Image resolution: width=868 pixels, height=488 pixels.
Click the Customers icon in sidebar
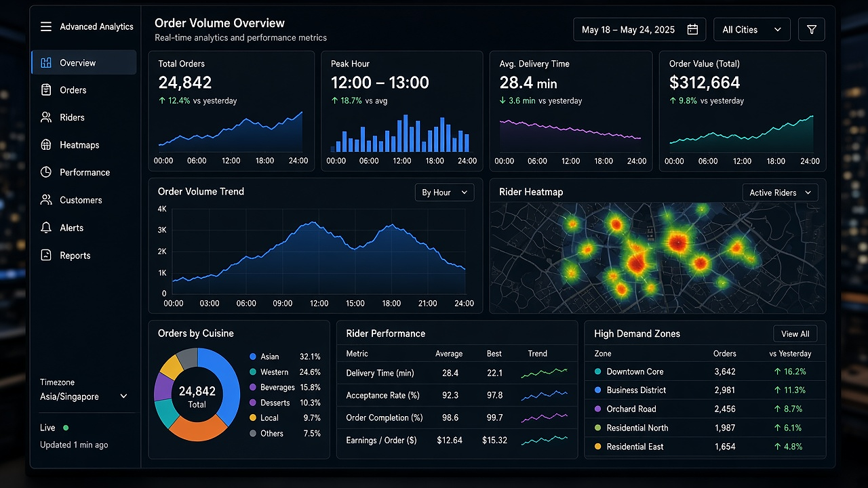tap(46, 200)
